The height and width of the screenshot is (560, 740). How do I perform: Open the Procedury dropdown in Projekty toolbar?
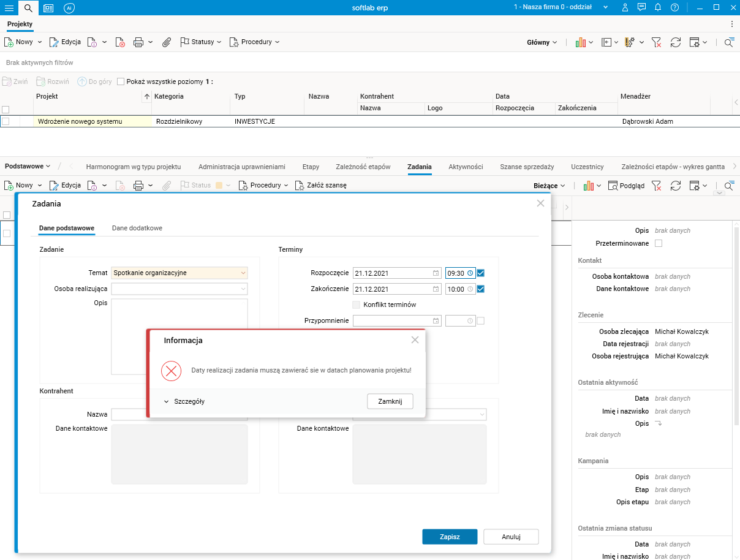pos(254,42)
